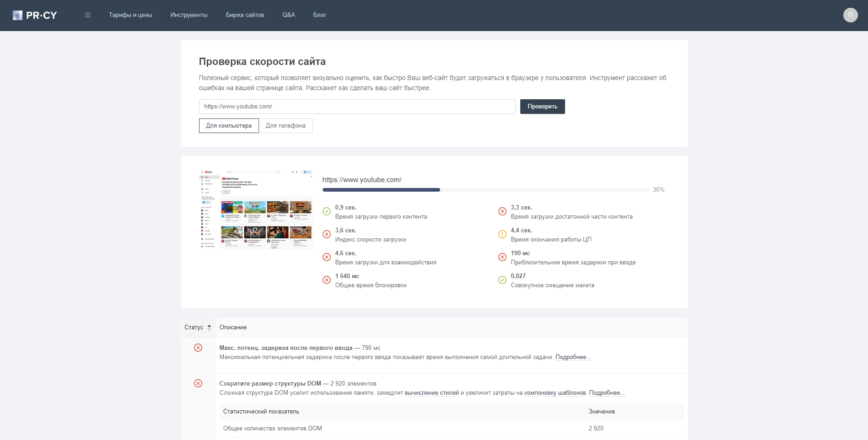The image size is (868, 440).
Task: Open the Q&A section
Action: (289, 15)
